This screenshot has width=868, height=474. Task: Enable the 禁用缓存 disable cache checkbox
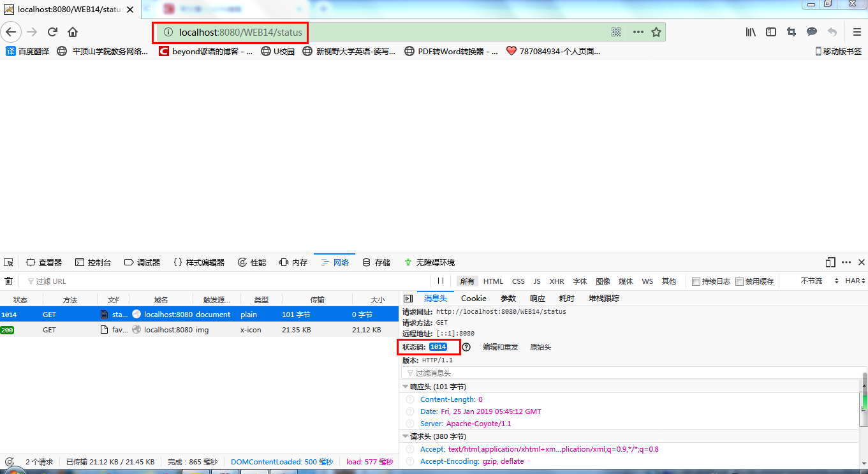(x=740, y=281)
